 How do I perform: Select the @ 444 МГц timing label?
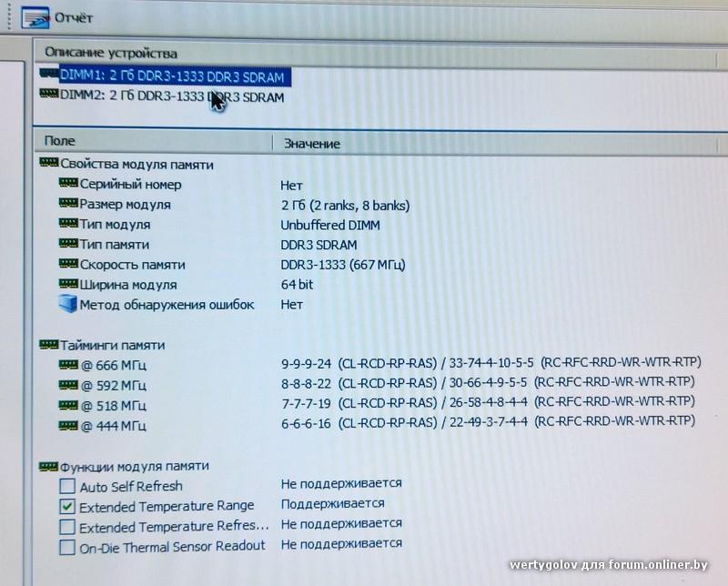pos(114,426)
